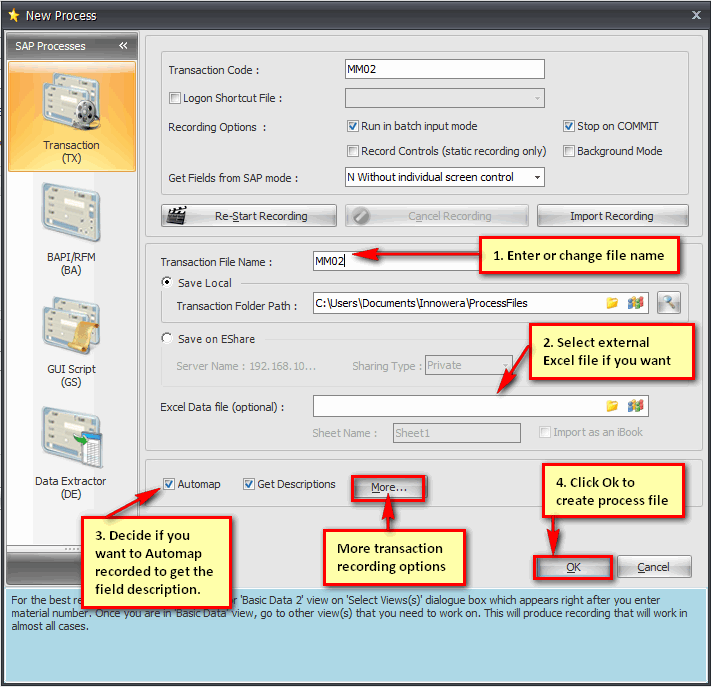This screenshot has height=687, width=711.
Task: Click the Re-Start Recording button
Action: (249, 216)
